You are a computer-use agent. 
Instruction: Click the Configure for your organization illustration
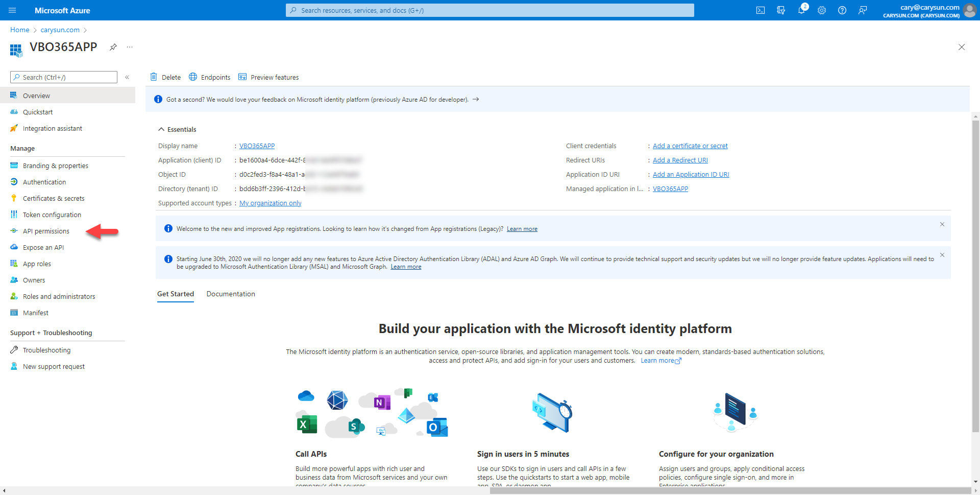click(x=735, y=412)
